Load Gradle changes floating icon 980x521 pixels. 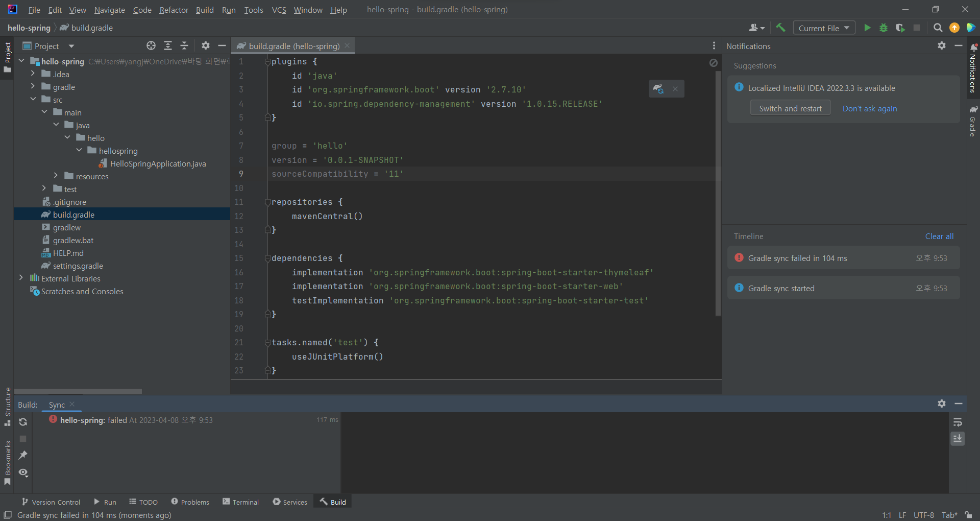[x=658, y=89]
